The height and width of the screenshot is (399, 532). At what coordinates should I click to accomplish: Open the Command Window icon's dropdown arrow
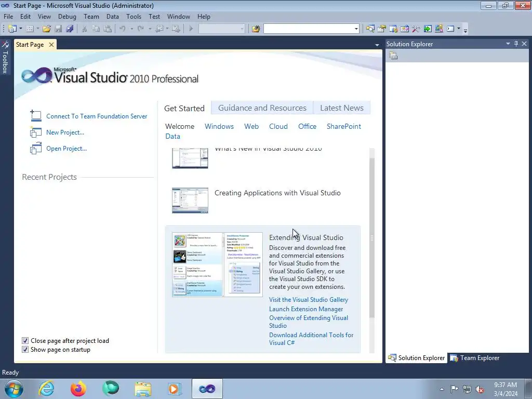[459, 29]
